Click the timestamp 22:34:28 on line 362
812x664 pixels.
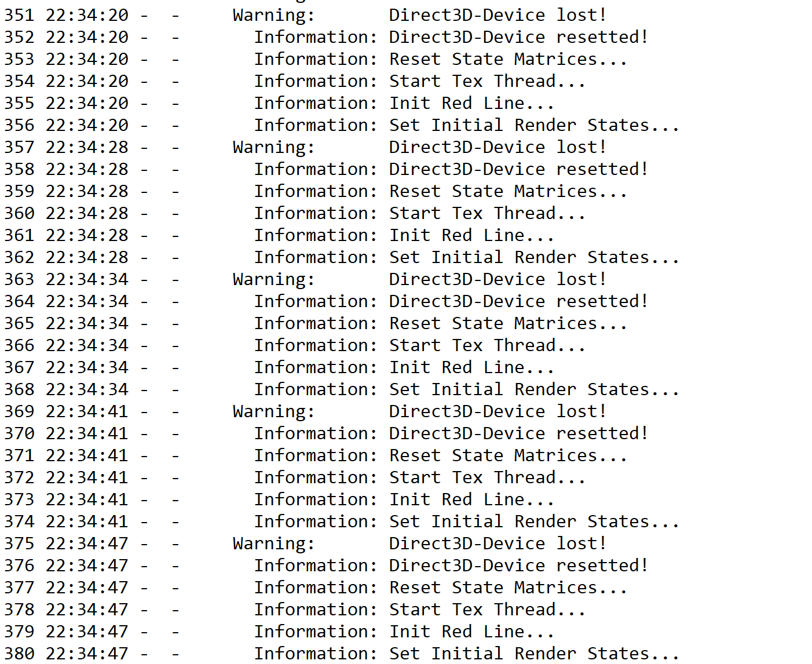click(x=87, y=257)
